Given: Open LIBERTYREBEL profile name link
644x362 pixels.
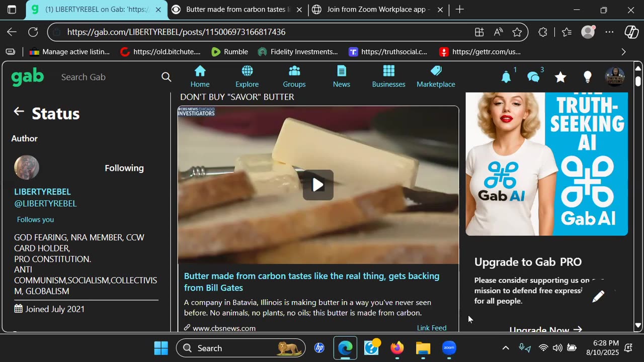Looking at the screenshot, I should [x=42, y=192].
